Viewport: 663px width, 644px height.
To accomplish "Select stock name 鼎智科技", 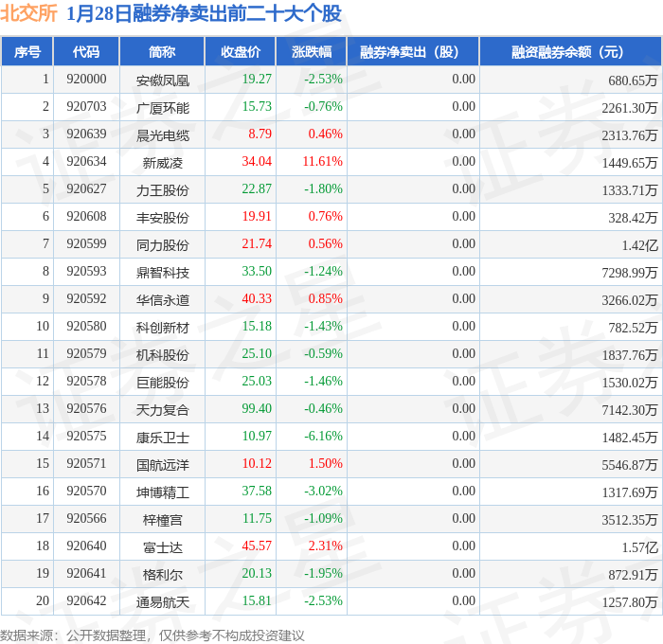I will pos(162,273).
